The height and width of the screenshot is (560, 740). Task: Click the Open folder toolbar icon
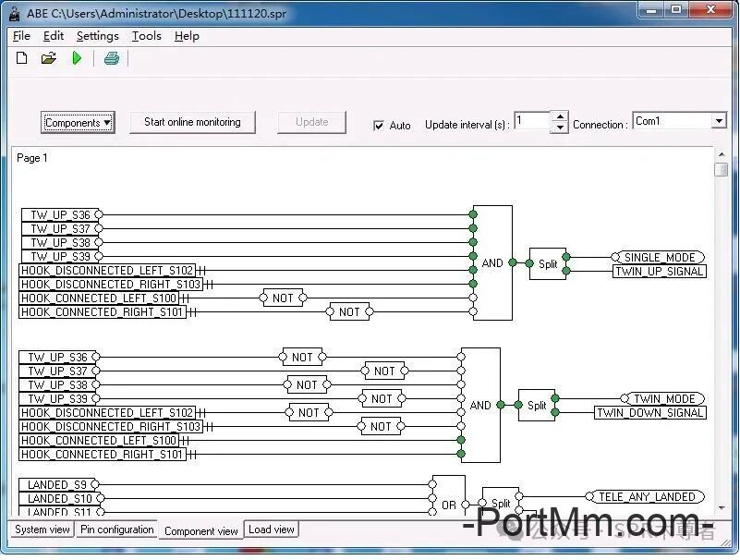49,58
